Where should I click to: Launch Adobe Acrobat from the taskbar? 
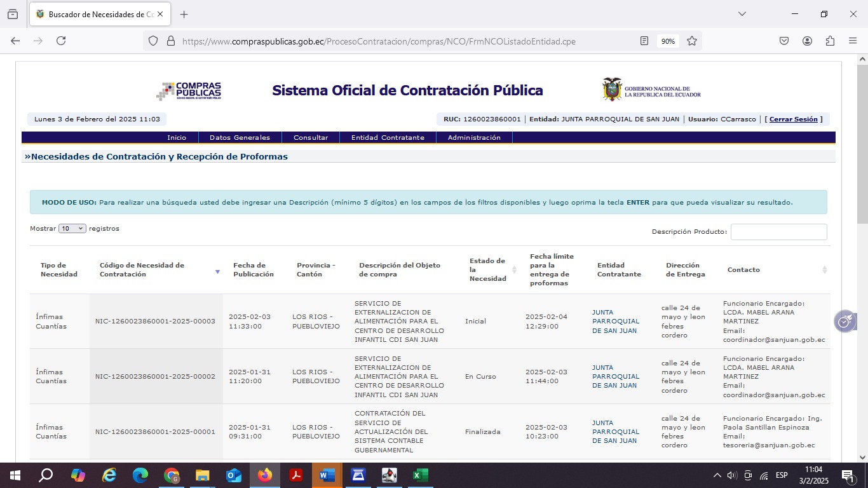click(x=295, y=475)
